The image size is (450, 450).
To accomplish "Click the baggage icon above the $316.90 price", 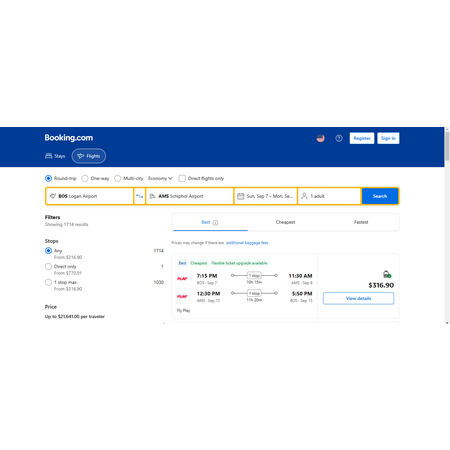I will coord(387,274).
